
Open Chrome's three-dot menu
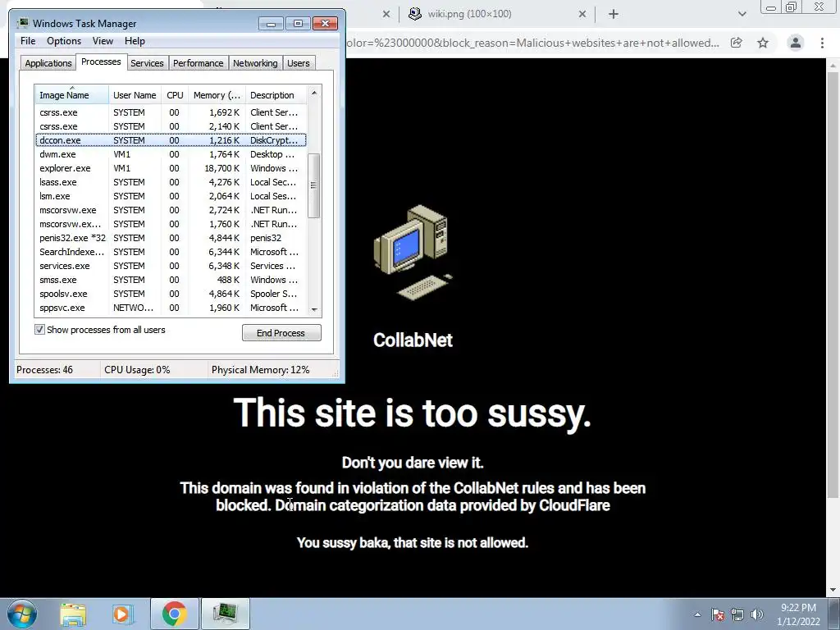[x=822, y=43]
